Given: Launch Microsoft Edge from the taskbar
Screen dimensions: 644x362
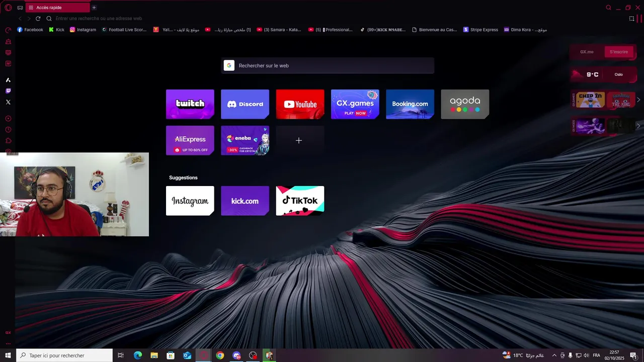Looking at the screenshot, I should coord(138,355).
